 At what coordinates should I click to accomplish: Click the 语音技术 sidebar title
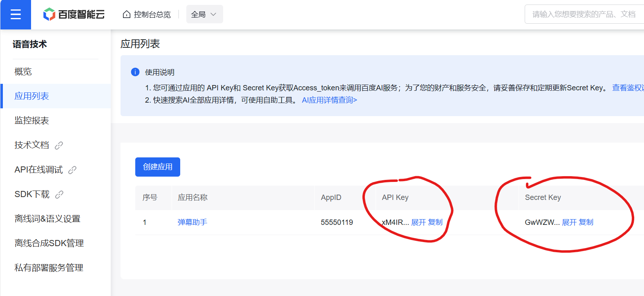(30, 44)
